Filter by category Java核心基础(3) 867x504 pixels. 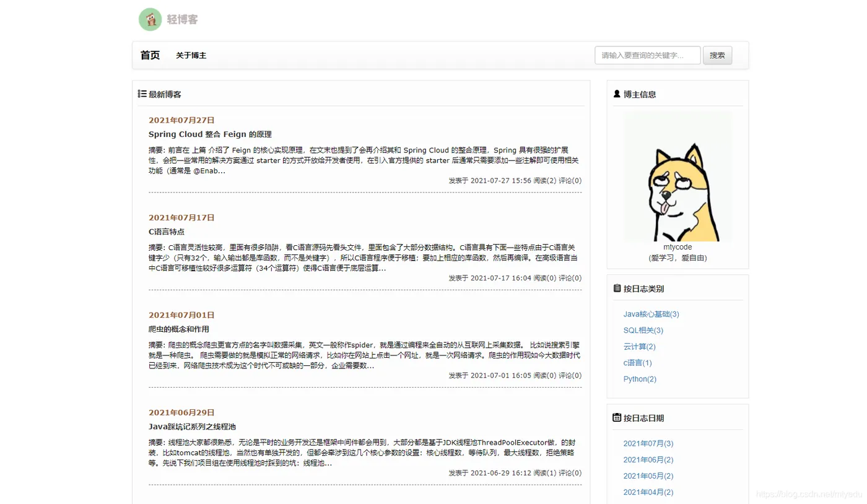coord(651,314)
